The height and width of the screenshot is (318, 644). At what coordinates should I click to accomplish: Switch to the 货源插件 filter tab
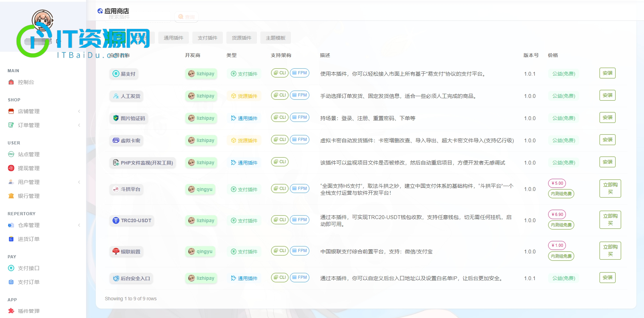tap(242, 38)
